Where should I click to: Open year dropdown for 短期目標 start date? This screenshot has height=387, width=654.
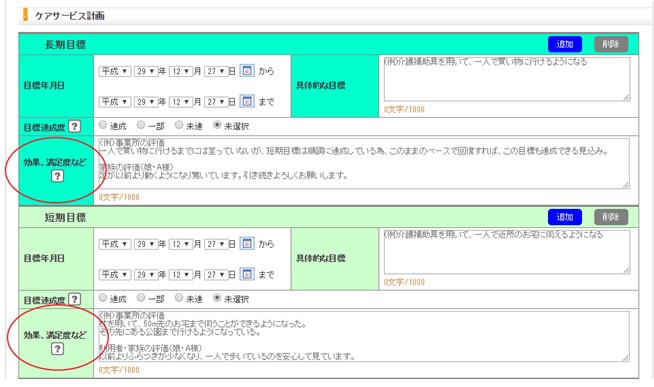coord(146,244)
